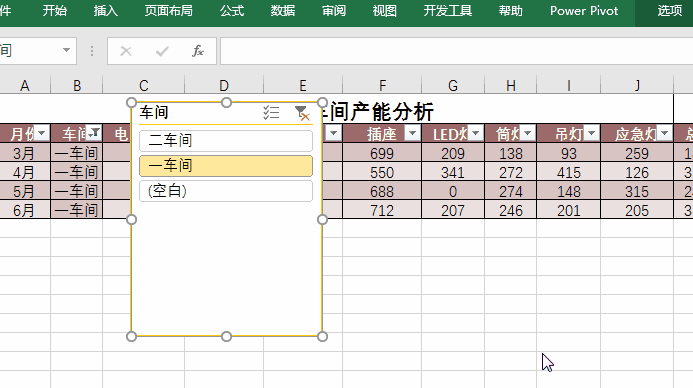Open the 开发工具 ribbon tab
Screen dimensions: 693x388
pyautogui.click(x=448, y=11)
